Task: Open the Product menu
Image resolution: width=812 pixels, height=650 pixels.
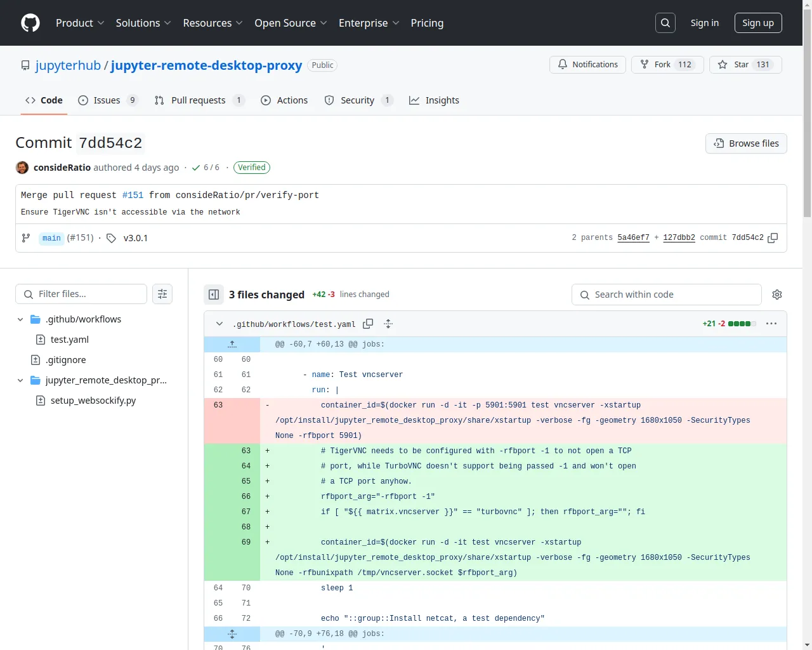Action: (80, 23)
